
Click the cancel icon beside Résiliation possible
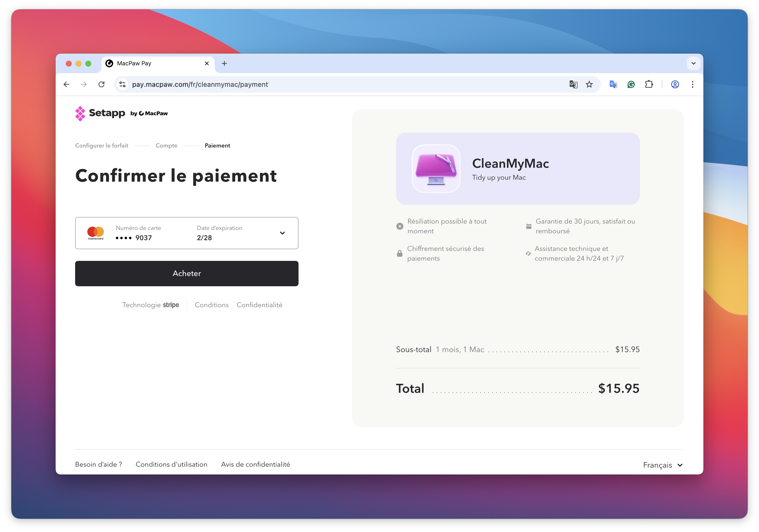click(400, 226)
